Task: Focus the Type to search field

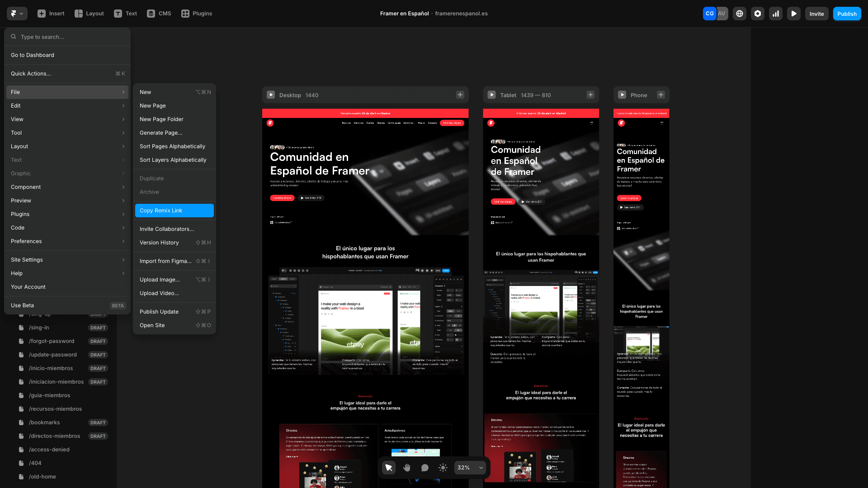Action: pyautogui.click(x=67, y=37)
